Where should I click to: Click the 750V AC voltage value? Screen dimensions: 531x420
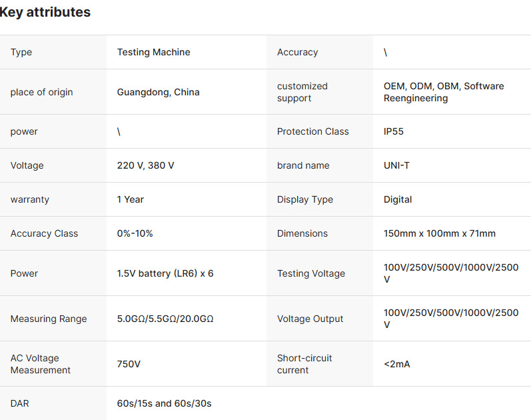pyautogui.click(x=129, y=364)
